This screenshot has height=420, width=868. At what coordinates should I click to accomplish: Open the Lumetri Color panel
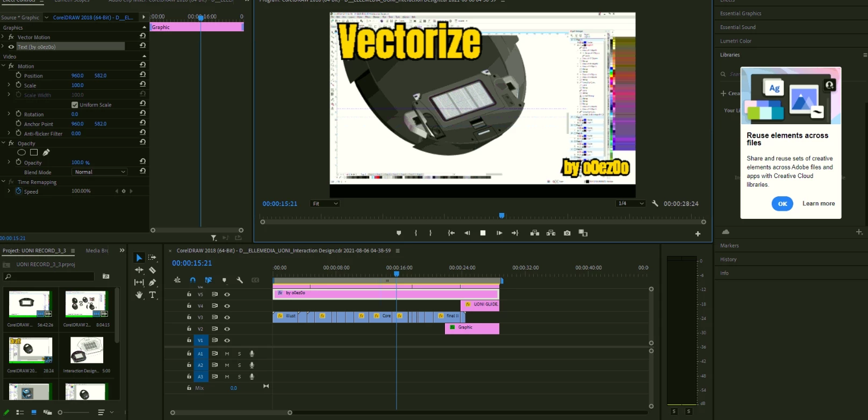(x=736, y=41)
